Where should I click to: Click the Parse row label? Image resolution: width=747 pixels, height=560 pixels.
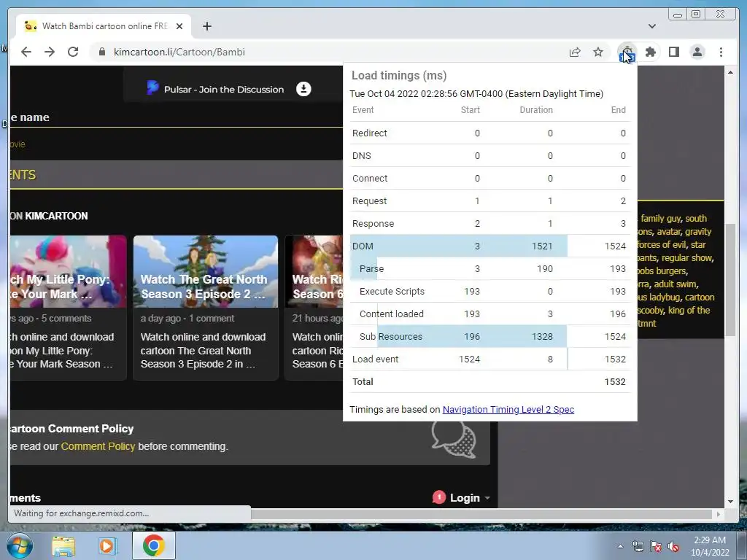click(371, 269)
